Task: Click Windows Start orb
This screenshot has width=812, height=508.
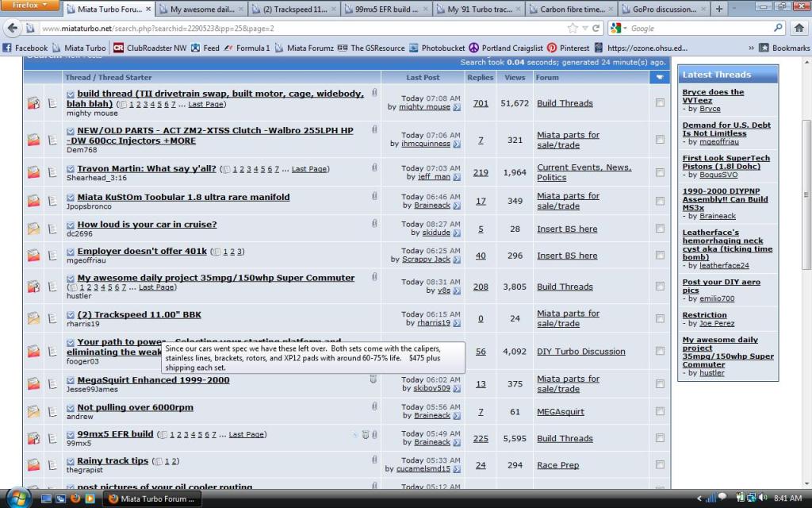Action: 17,498
